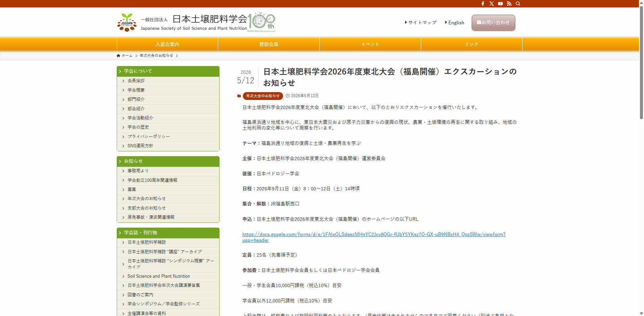This screenshot has height=316, width=644.
Task: Open イベント menu tab
Action: click(370, 44)
